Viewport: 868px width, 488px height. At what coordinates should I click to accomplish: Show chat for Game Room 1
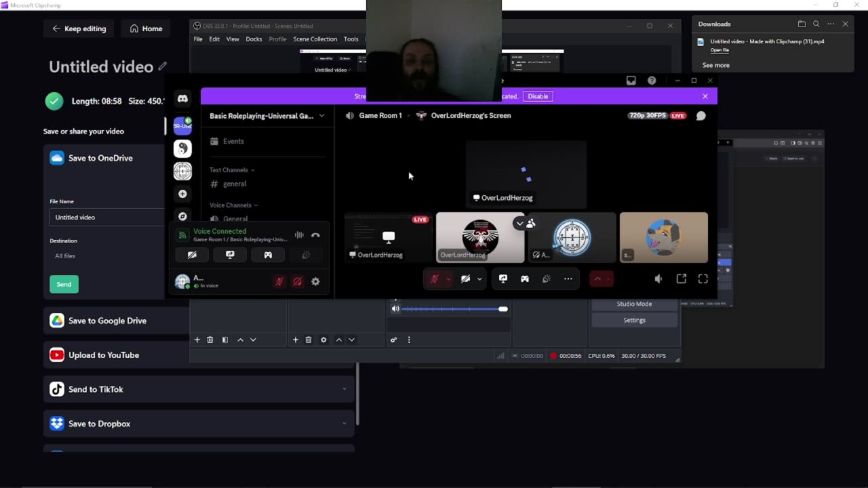pos(701,116)
